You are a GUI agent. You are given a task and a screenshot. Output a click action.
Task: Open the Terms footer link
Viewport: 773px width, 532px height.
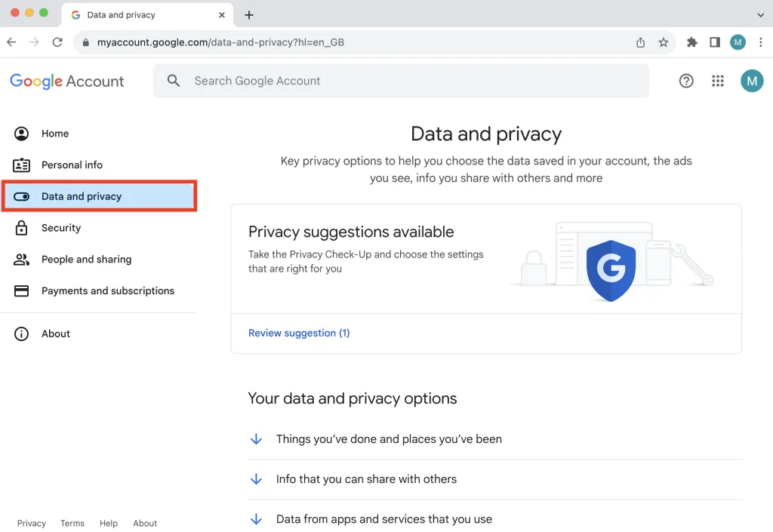tap(72, 522)
